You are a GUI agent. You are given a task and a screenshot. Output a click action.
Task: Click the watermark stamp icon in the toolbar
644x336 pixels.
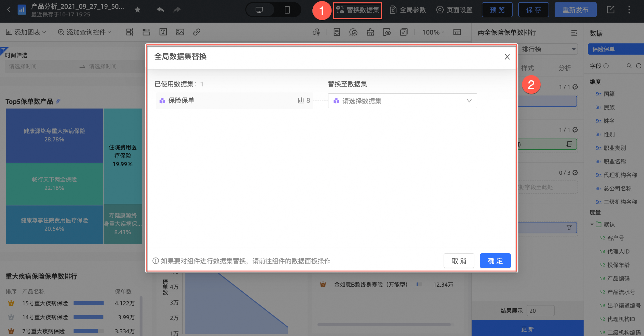[370, 32]
